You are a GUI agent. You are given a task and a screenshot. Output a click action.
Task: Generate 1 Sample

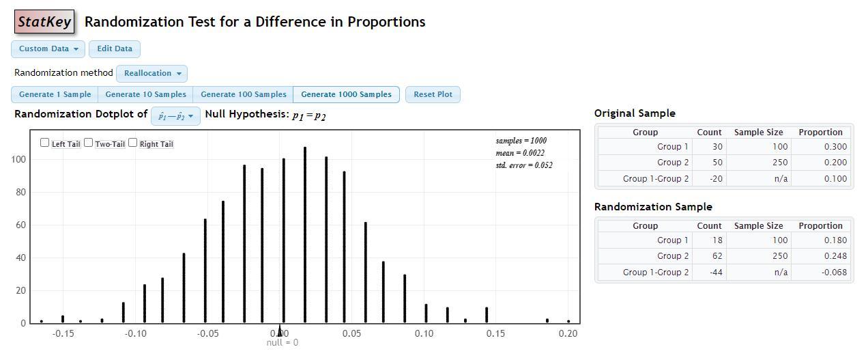click(x=55, y=94)
